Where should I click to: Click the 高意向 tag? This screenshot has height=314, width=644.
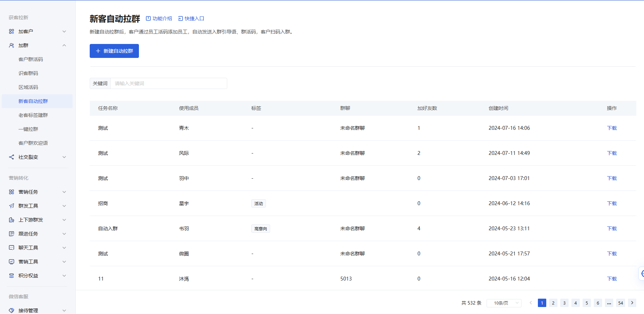tap(261, 229)
